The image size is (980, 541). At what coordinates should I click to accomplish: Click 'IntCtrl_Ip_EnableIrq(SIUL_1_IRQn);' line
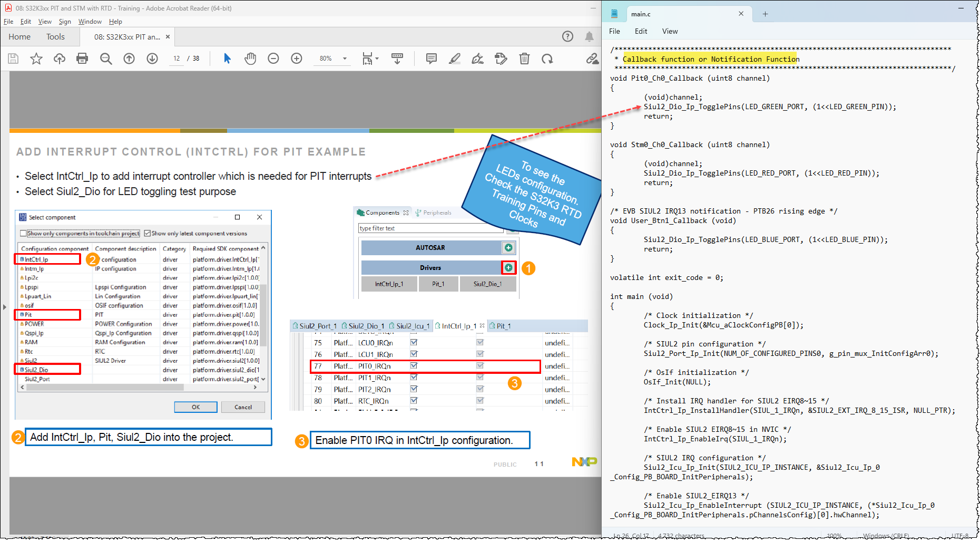pos(715,439)
